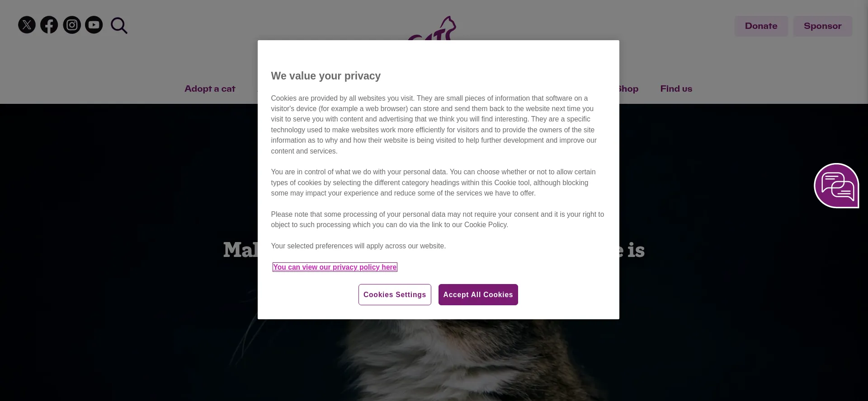The width and height of the screenshot is (868, 401).
Task: Click the 'Your selected preferences' sentence
Action: [358, 246]
